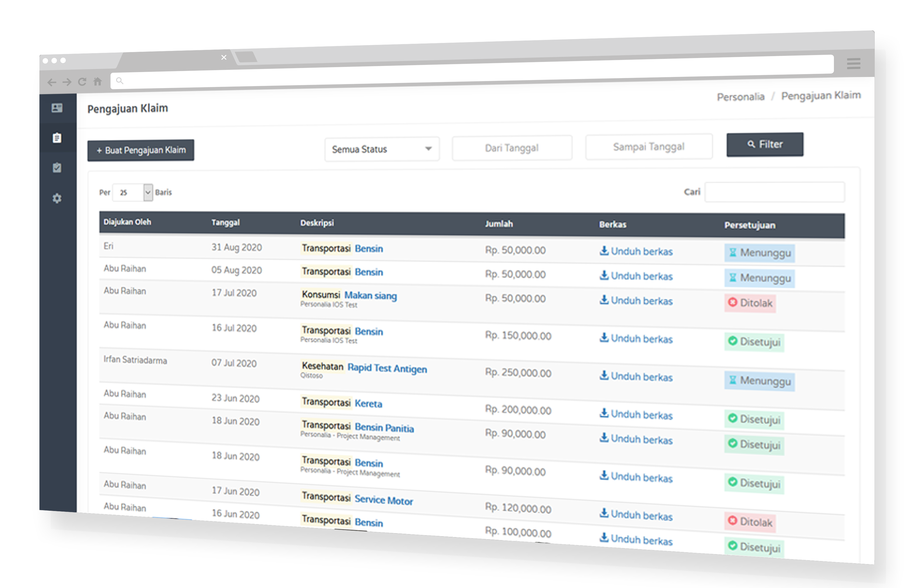Select the clipboard sidebar icon
The width and height of the screenshot is (919, 588).
coord(57,138)
